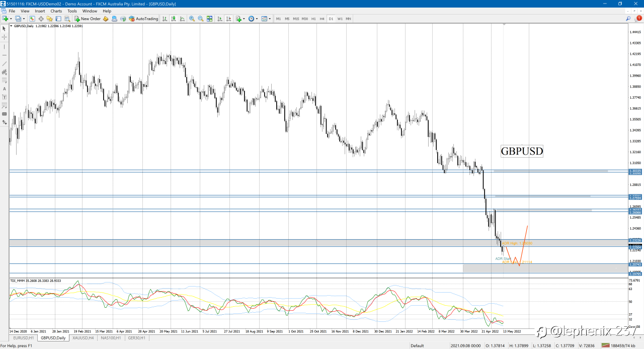Tile chart windows icon

pyautogui.click(x=209, y=19)
